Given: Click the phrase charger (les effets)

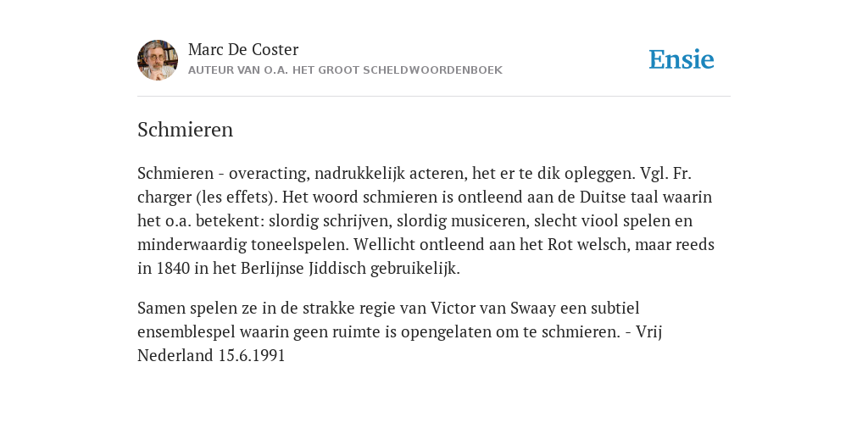Looking at the screenshot, I should pyautogui.click(x=203, y=198).
